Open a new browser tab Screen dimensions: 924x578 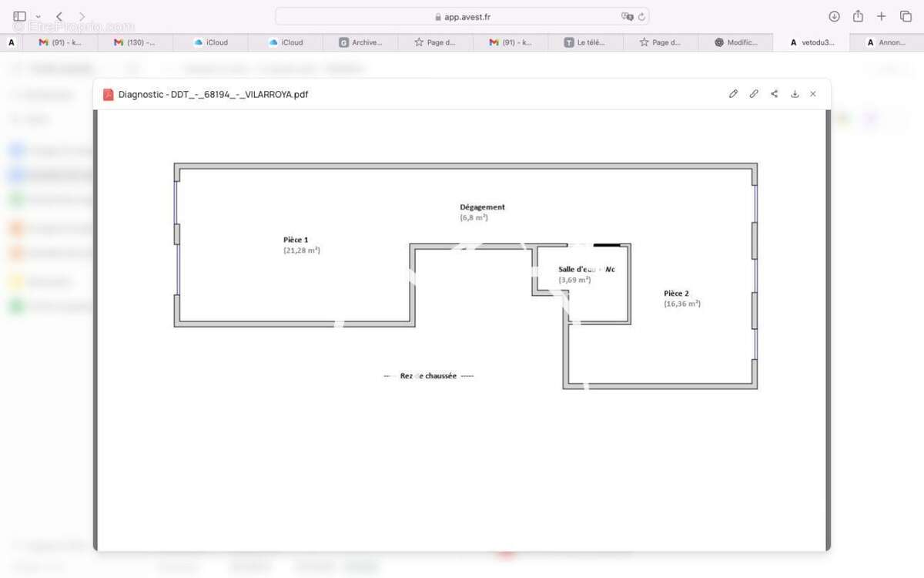tap(882, 16)
